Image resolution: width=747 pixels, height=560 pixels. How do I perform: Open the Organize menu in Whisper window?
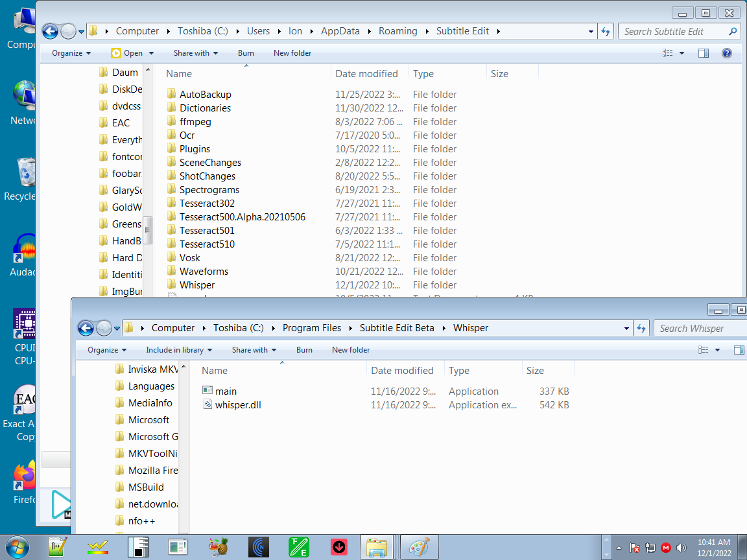107,349
